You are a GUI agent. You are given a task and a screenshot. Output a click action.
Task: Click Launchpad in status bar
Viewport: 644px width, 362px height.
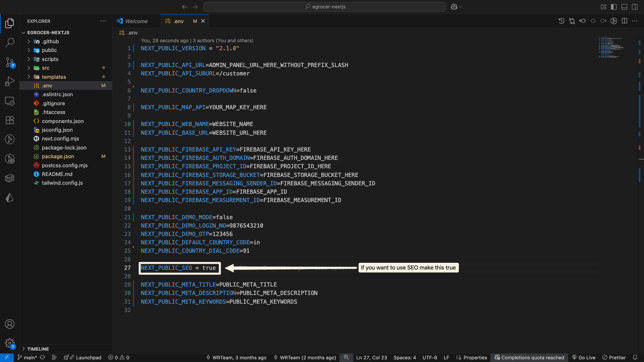click(x=83, y=358)
